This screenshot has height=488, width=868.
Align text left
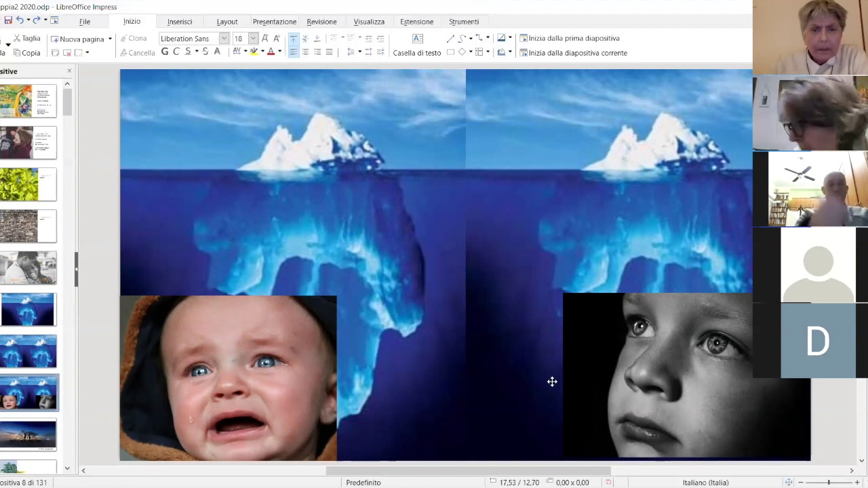(294, 52)
